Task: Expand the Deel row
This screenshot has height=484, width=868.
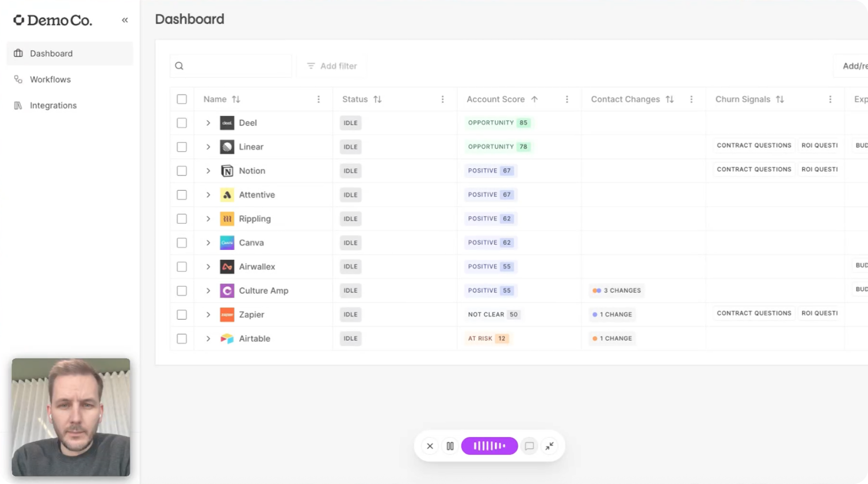Action: click(208, 123)
